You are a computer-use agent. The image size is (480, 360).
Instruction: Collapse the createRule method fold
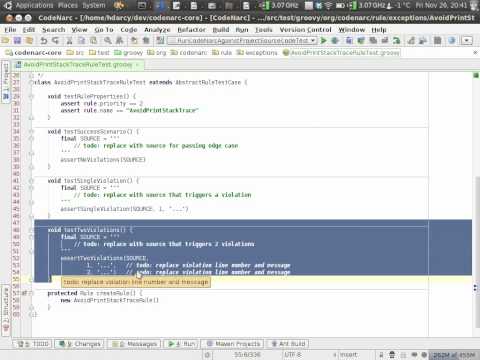(x=31, y=293)
